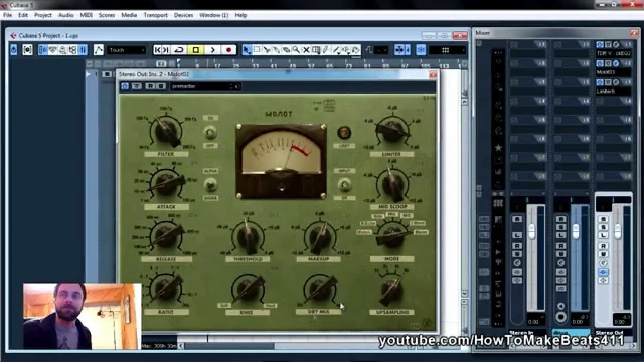Click the Stereo In channel volume fader
Viewport: 644px width, 362px height.
(531, 231)
